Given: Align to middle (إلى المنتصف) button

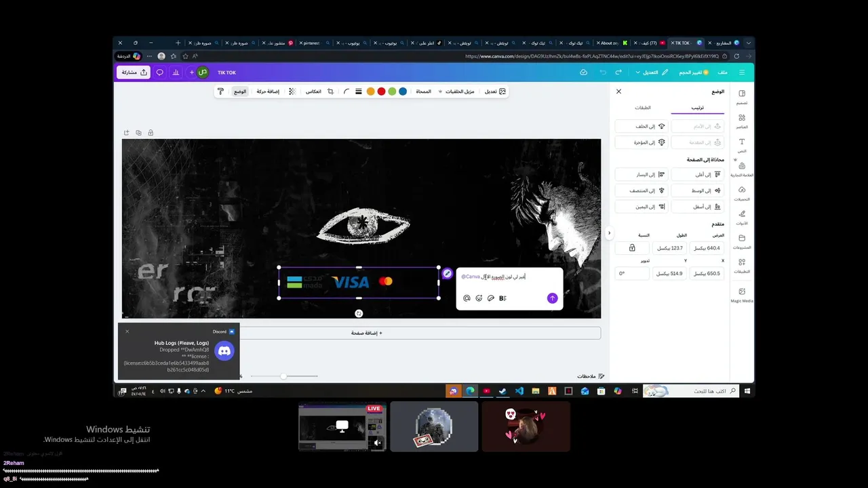Looking at the screenshot, I should pyautogui.click(x=642, y=190).
